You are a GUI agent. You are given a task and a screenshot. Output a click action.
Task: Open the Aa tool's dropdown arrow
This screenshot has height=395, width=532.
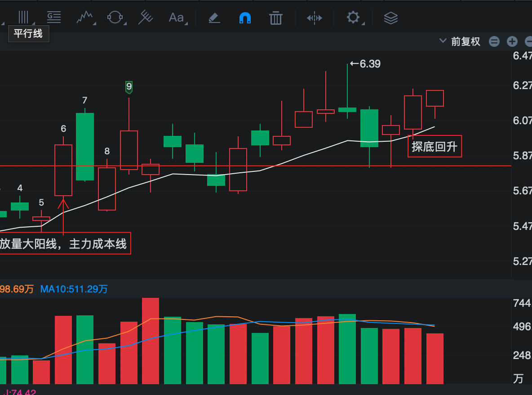pyautogui.click(x=185, y=22)
